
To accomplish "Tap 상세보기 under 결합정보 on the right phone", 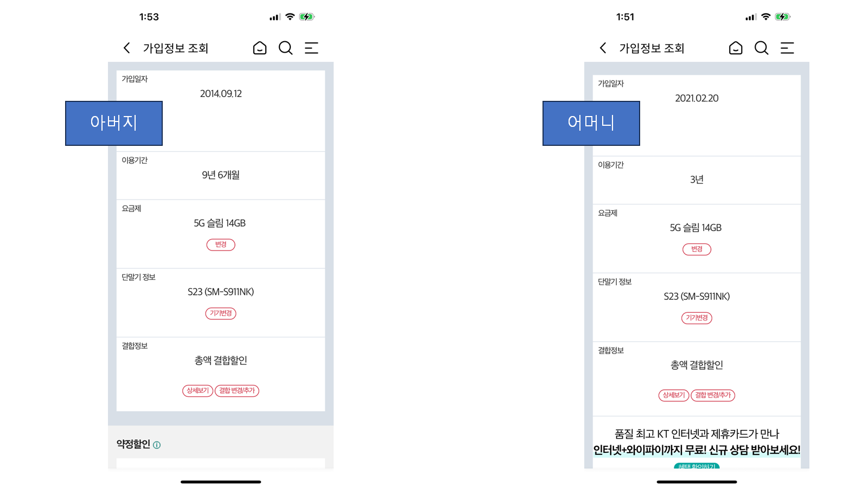I will tap(674, 395).
